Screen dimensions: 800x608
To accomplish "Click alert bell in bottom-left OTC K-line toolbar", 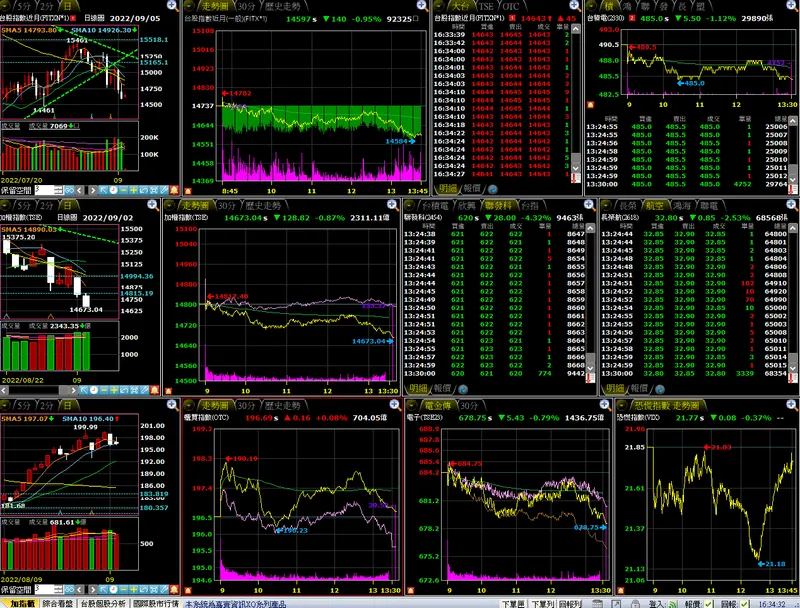I will coord(174,590).
